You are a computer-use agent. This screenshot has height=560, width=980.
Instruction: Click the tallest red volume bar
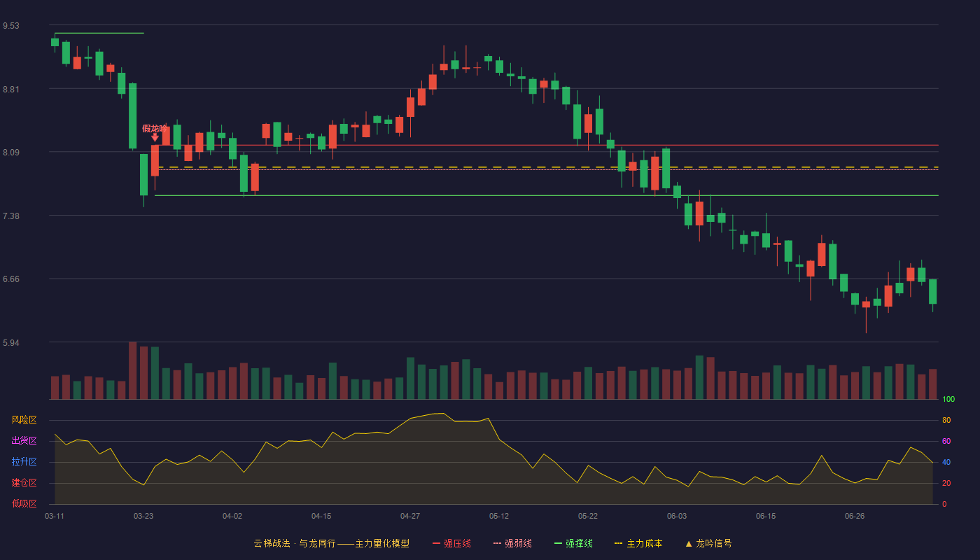coord(132,370)
